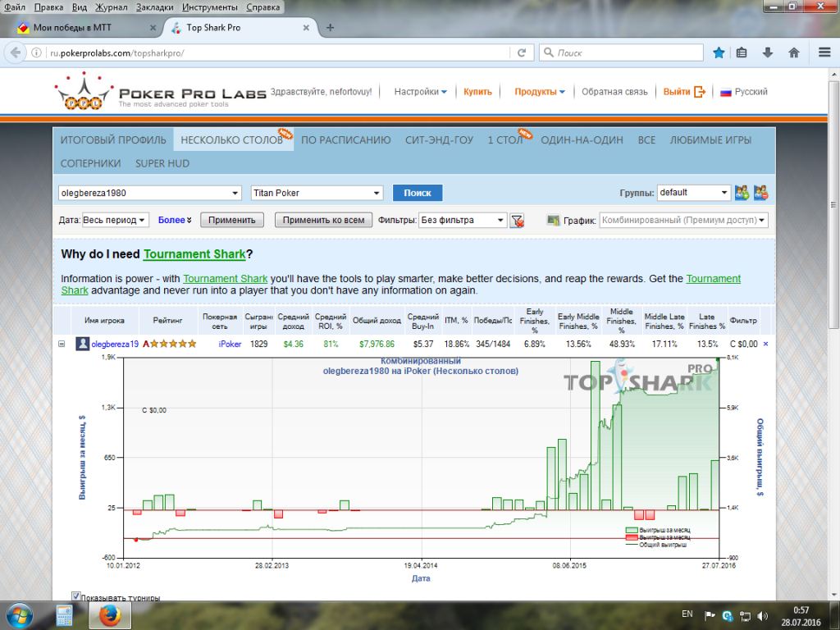Open the График Комбинированный dropdown

[683, 220]
